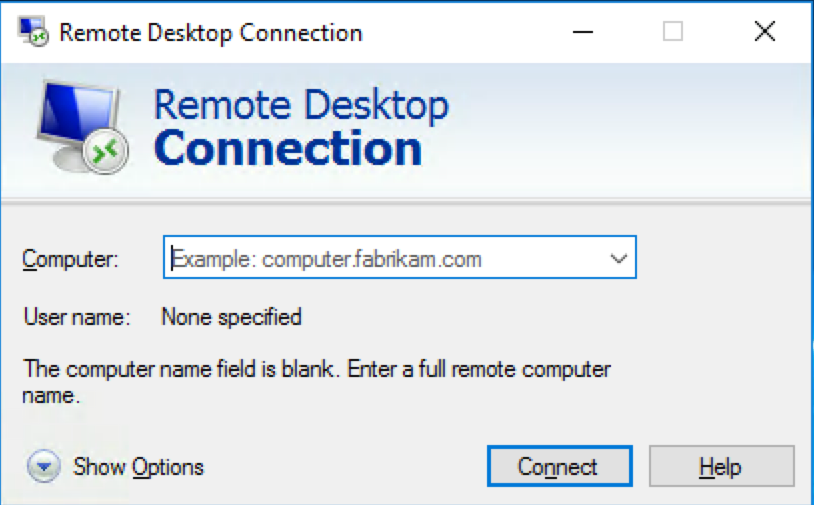Click the bold "Connection" banner heading
The height and width of the screenshot is (505, 814).
pyautogui.click(x=288, y=148)
